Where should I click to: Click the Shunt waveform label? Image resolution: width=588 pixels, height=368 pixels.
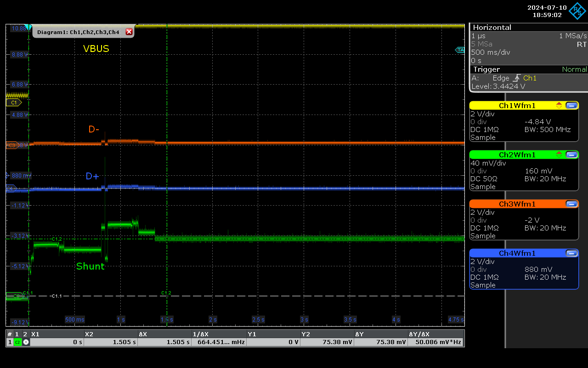(x=90, y=266)
